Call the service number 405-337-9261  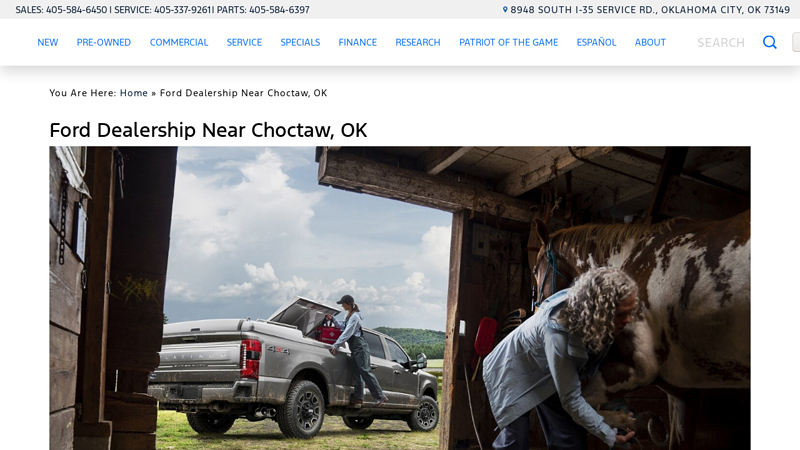tap(183, 10)
